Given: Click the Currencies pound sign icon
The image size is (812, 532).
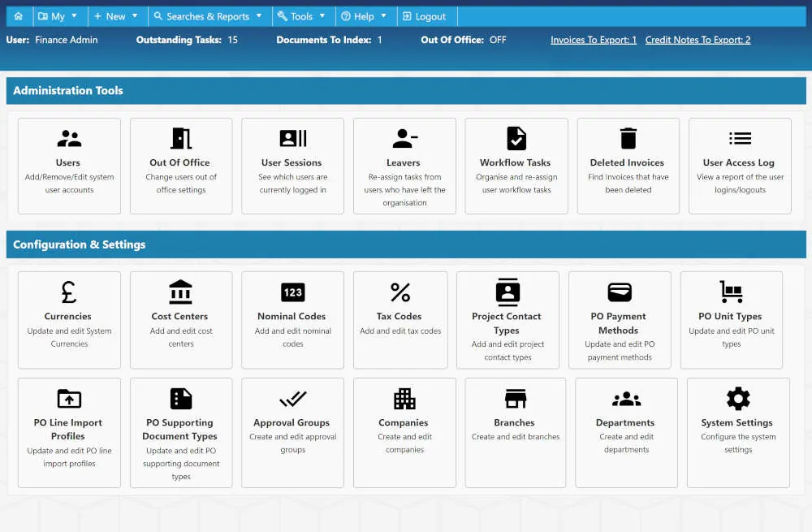Looking at the screenshot, I should click(x=69, y=292).
